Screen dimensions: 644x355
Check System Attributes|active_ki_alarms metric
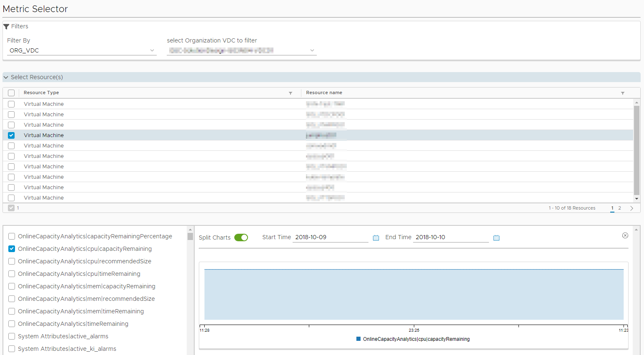(12, 349)
